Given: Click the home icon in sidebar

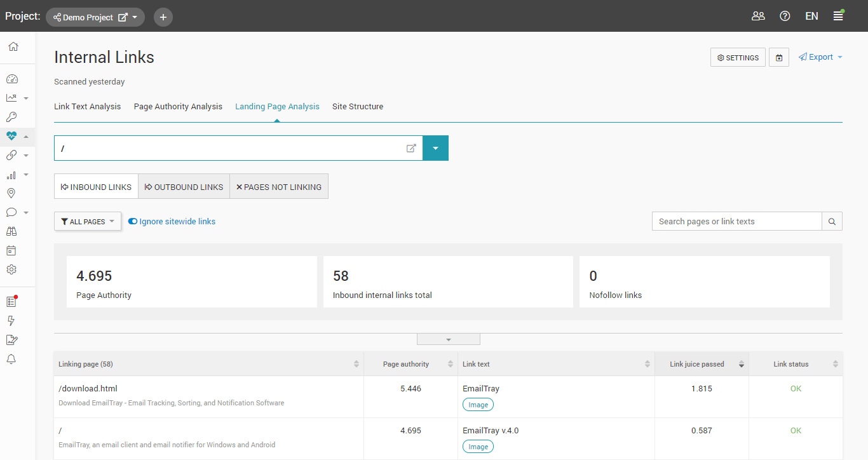Looking at the screenshot, I should 13,46.
